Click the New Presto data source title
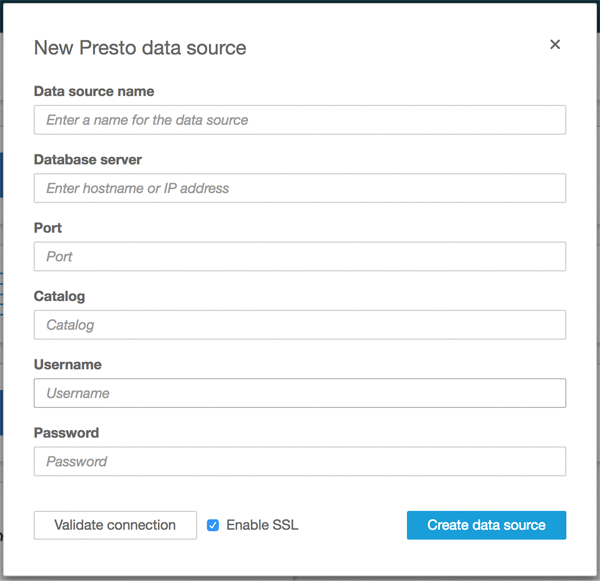This screenshot has width=600, height=581. (x=140, y=48)
